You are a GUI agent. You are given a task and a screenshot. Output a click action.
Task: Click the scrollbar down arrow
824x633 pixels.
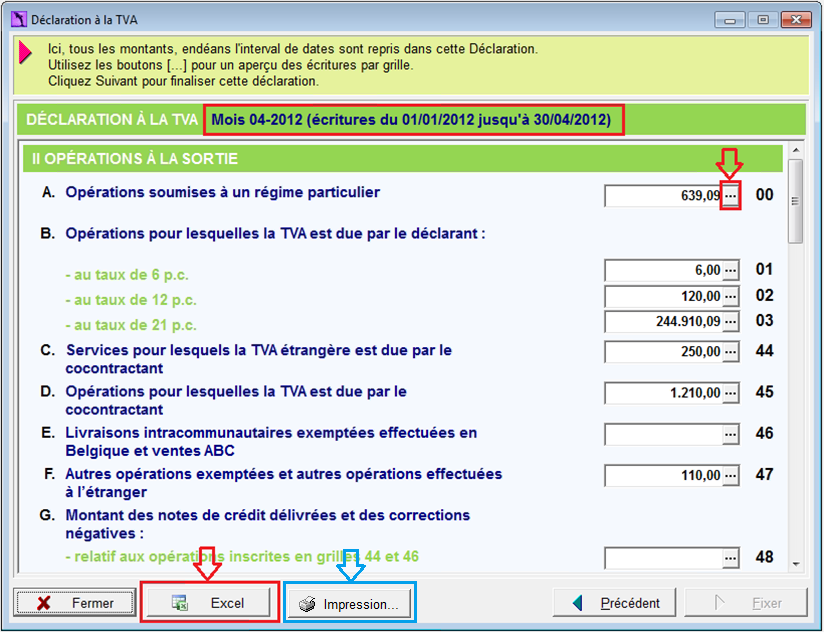point(796,564)
